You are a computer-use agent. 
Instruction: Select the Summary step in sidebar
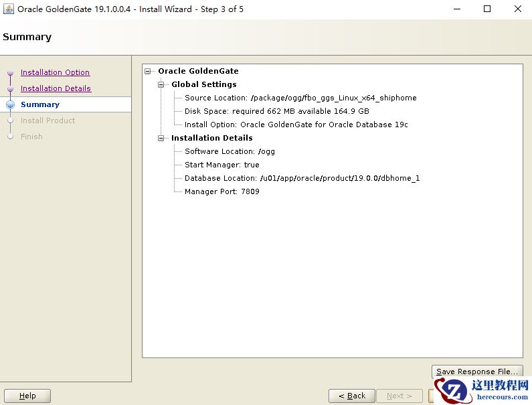tap(40, 104)
